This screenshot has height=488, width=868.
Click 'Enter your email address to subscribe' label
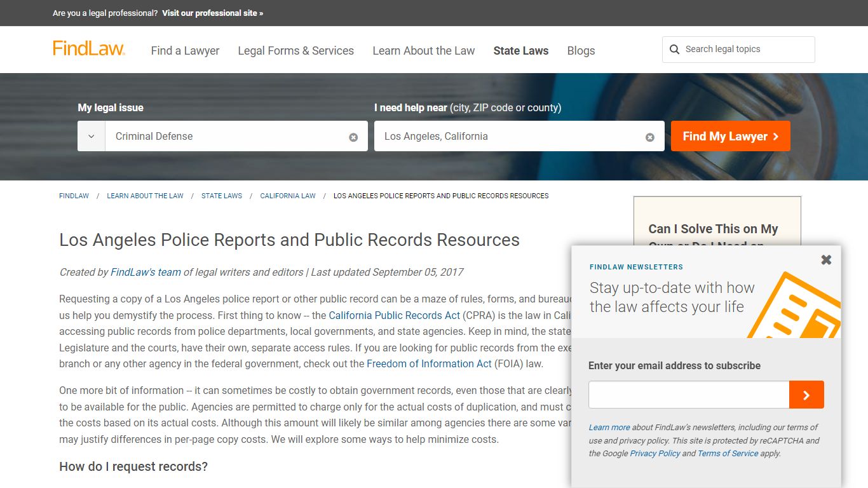tap(674, 365)
